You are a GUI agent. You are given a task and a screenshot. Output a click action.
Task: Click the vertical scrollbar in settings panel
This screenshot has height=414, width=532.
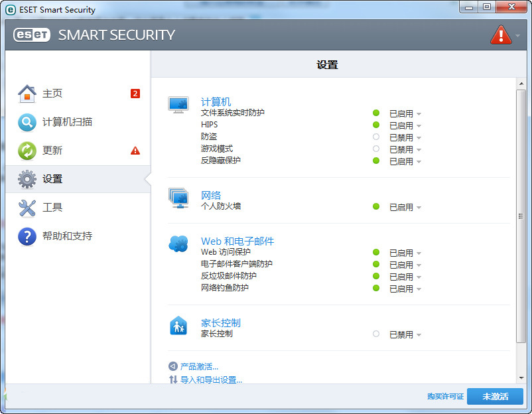click(521, 216)
